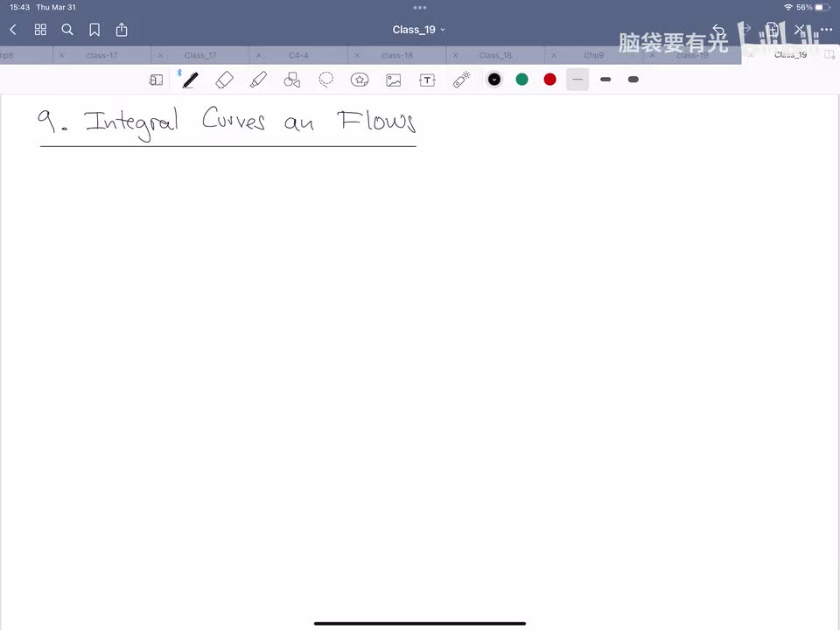Select the Lasso selection tool
The image size is (840, 630).
(325, 80)
